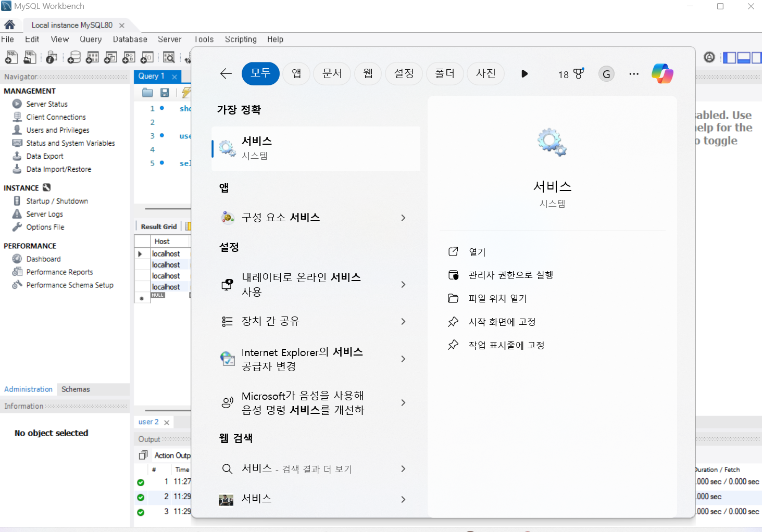This screenshot has height=532, width=762.
Task: Click 파일 위치 열기
Action: [488, 298]
